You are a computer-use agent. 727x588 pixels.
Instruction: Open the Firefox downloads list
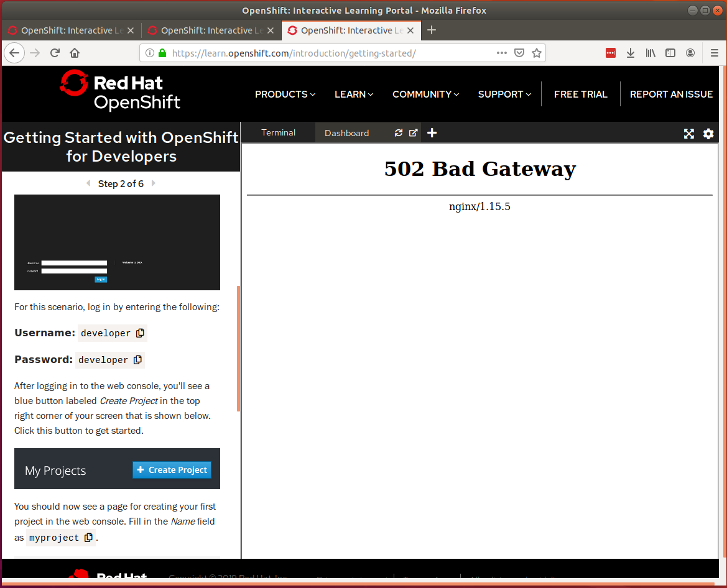pyautogui.click(x=630, y=53)
